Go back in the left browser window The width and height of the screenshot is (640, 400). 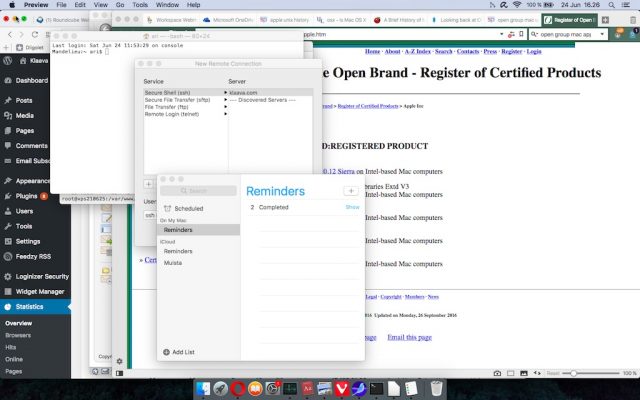point(10,34)
